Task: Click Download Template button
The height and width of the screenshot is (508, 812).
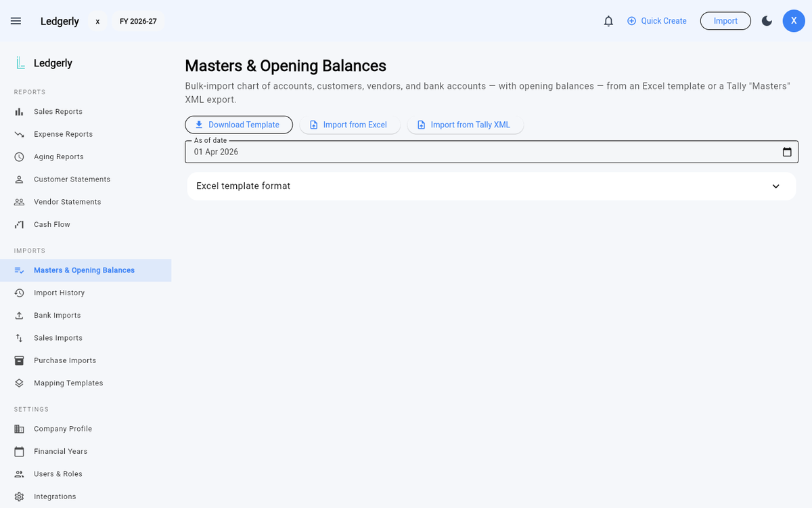Action: 239,125
